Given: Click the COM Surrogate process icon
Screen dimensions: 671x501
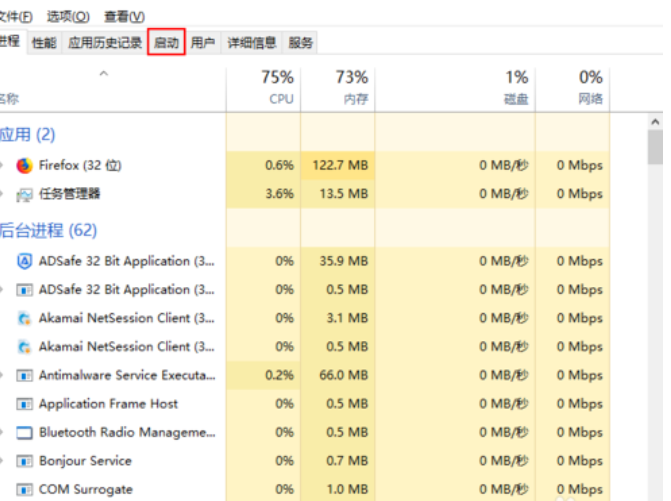Looking at the screenshot, I should 24,490.
